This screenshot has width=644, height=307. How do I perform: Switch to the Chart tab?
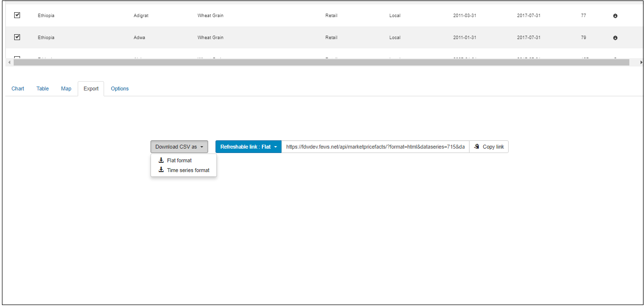coord(18,88)
